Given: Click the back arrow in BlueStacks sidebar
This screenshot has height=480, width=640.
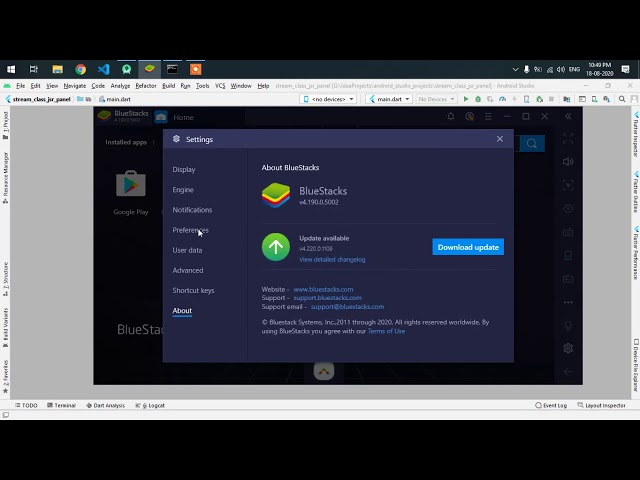Looking at the screenshot, I should pos(568,371).
